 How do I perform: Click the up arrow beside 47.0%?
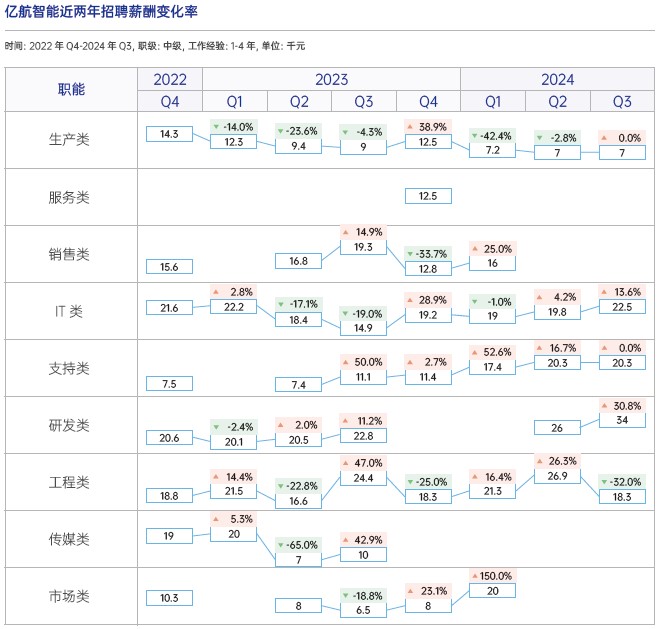click(347, 464)
